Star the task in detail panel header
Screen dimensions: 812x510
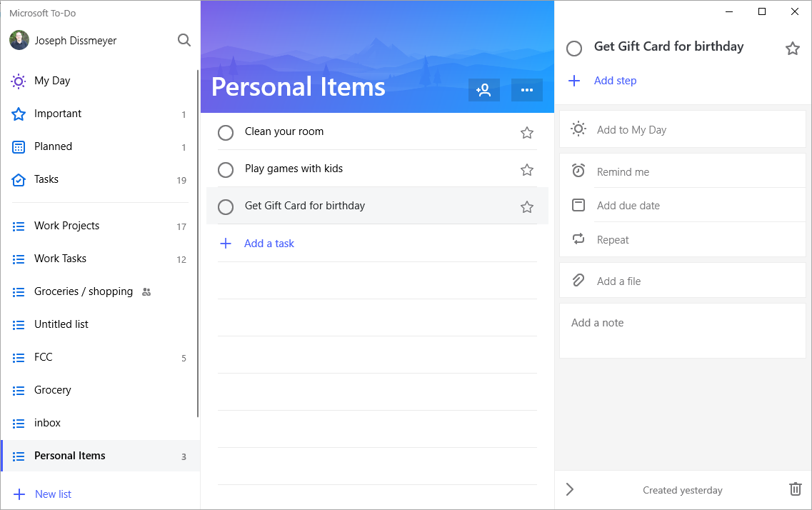coord(792,49)
